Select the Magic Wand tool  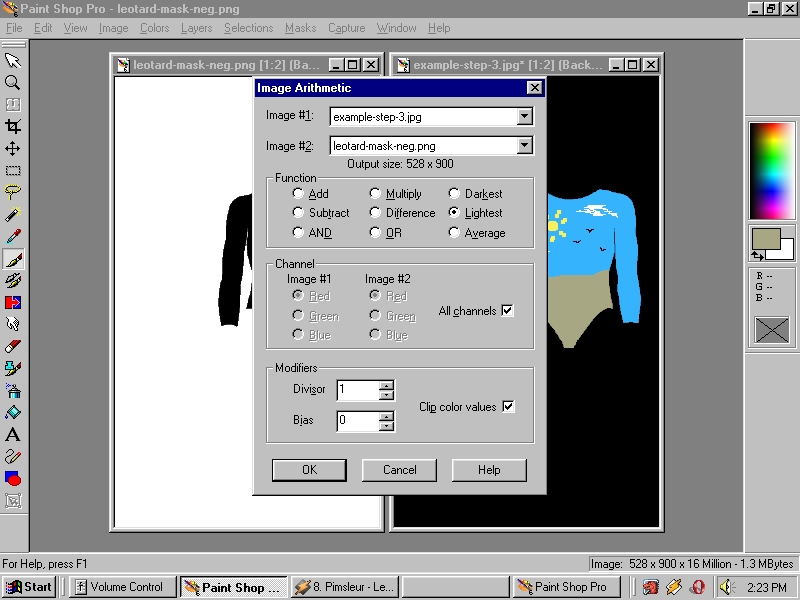click(13, 214)
